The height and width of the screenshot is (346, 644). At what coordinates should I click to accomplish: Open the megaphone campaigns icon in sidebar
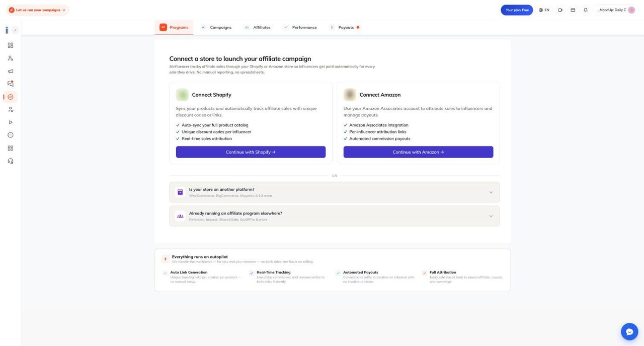(11, 71)
